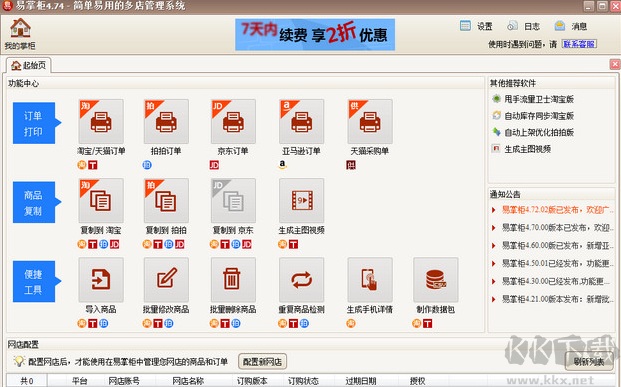Click the 平台 column header
621x387 pixels.
click(x=80, y=381)
